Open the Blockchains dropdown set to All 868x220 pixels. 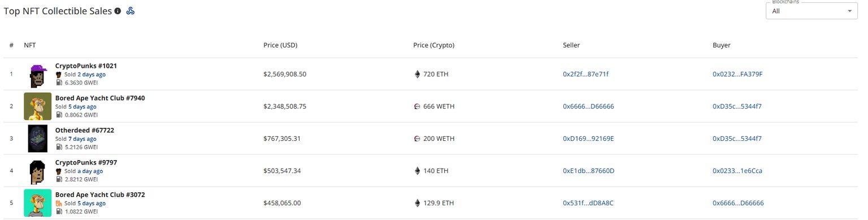point(811,11)
